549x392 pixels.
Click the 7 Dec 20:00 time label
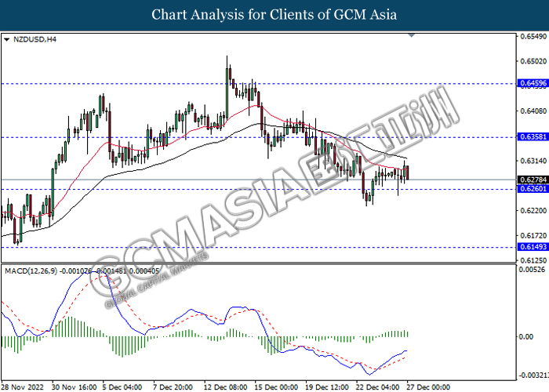(x=173, y=387)
